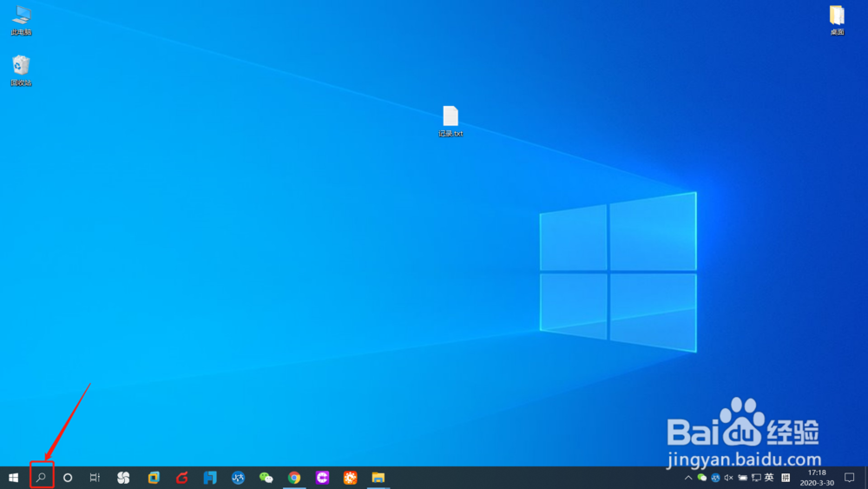Screen dimensions: 868x489
Task: Launch the VMware-style orange-blue squares app
Action: (154, 478)
